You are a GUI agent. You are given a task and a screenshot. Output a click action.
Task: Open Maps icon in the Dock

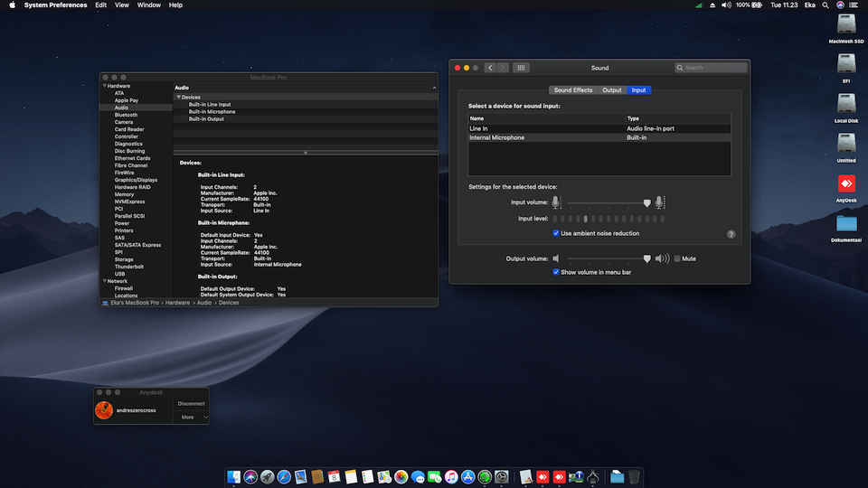point(384,476)
